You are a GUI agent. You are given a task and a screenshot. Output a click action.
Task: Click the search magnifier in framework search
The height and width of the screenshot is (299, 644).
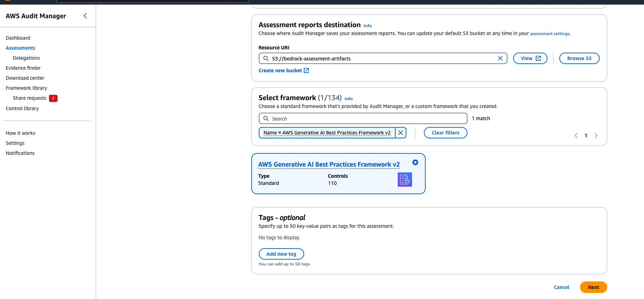[266, 118]
